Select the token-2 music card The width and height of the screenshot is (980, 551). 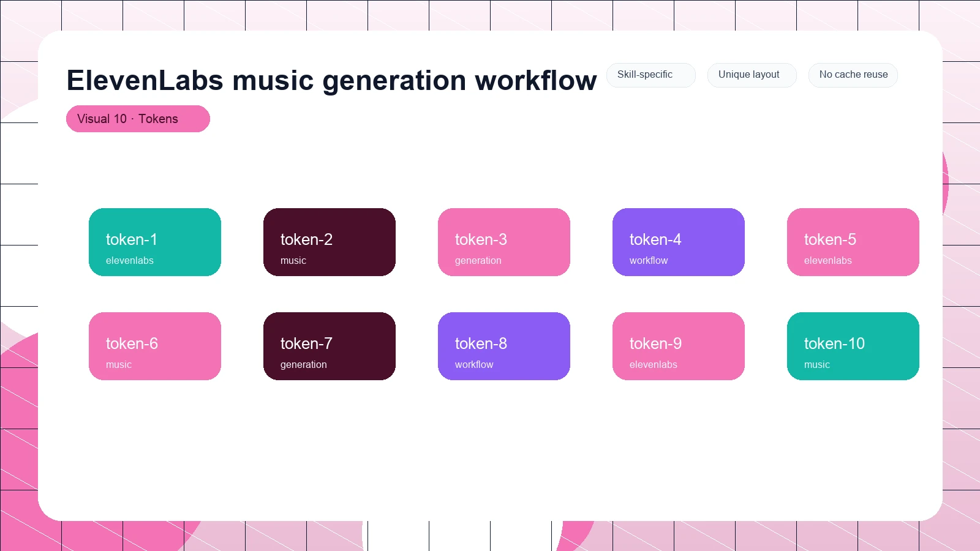[x=330, y=242]
